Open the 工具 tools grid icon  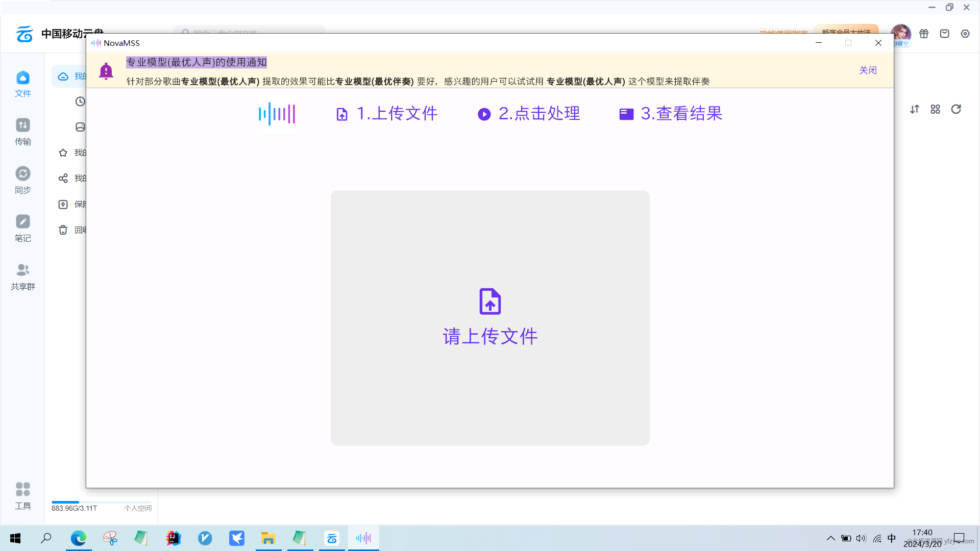22,495
